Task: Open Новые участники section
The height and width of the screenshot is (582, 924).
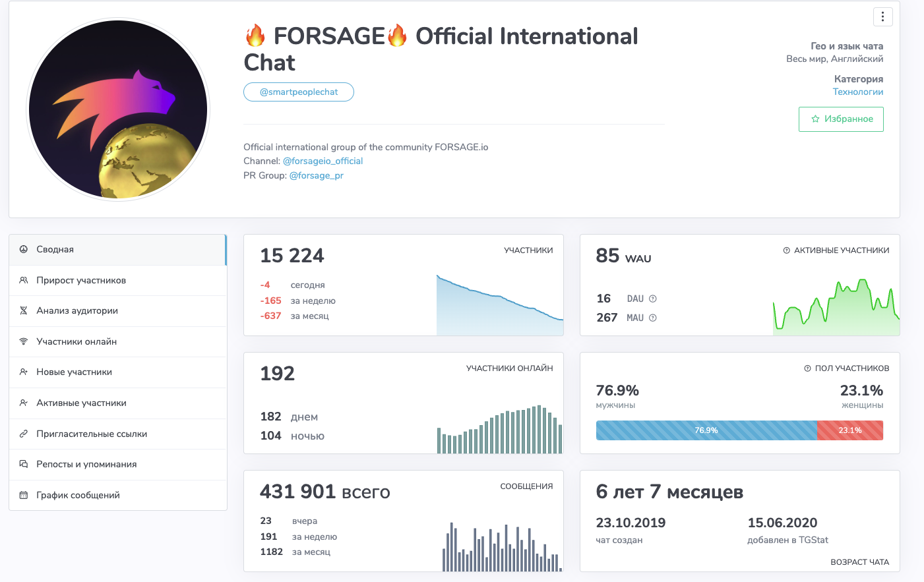Action: tap(118, 372)
